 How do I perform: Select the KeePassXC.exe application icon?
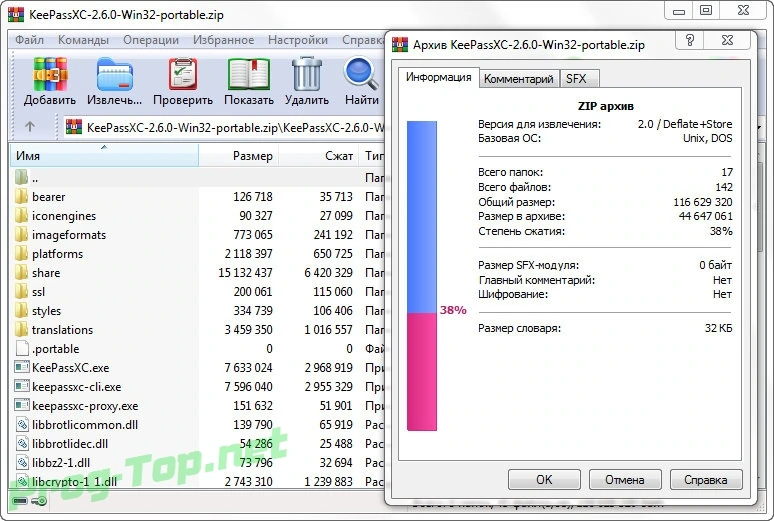(x=22, y=367)
